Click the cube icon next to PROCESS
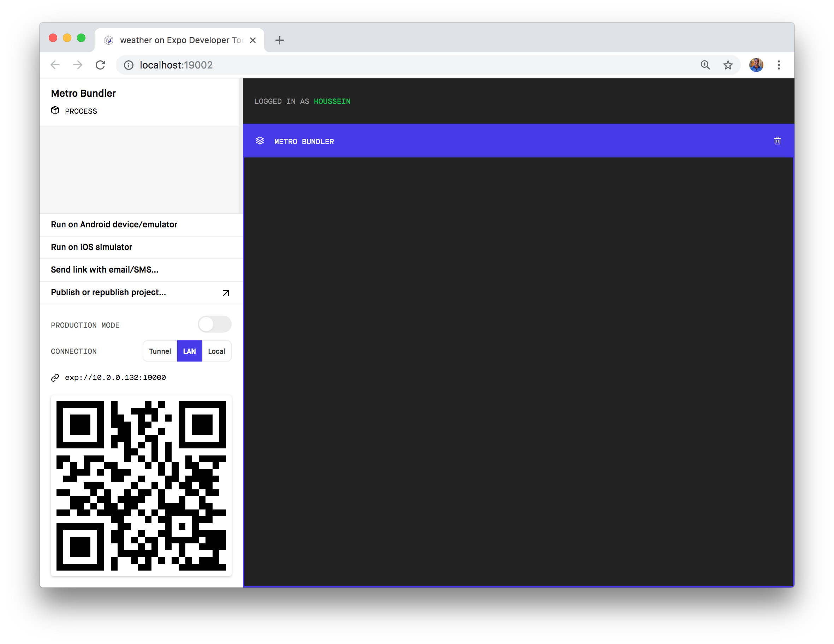Image resolution: width=834 pixels, height=644 pixels. pos(55,111)
